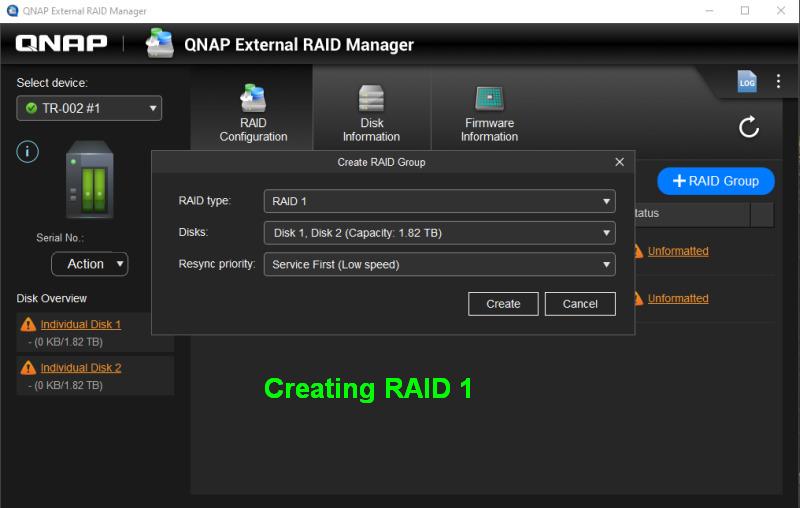Click the warning icon beside Individual Disk 2
This screenshot has height=508, width=800.
[28, 368]
